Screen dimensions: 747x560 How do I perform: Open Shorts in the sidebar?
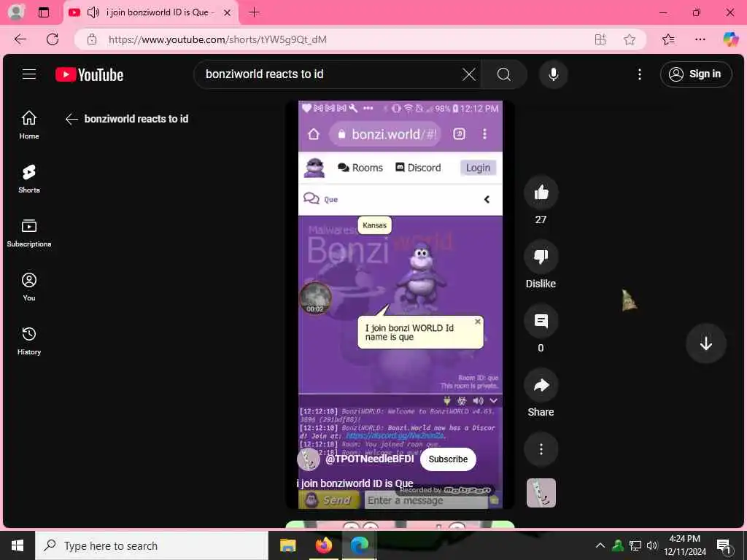click(x=29, y=179)
